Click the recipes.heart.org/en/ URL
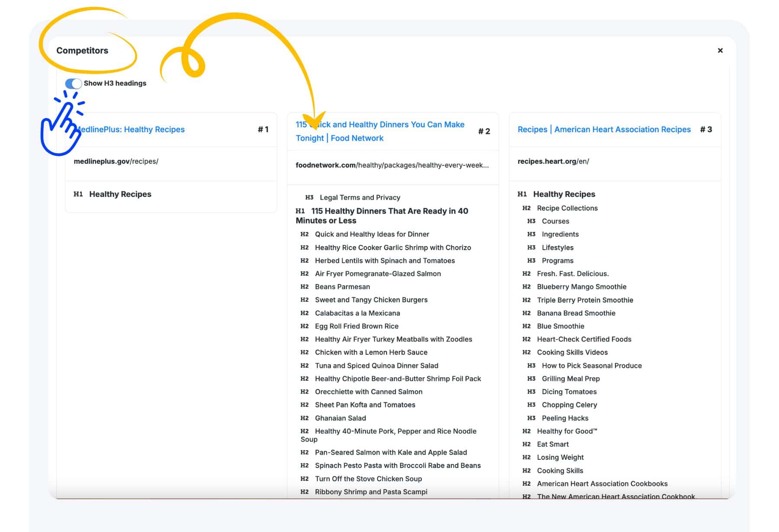The width and height of the screenshot is (779, 532). pyautogui.click(x=553, y=161)
